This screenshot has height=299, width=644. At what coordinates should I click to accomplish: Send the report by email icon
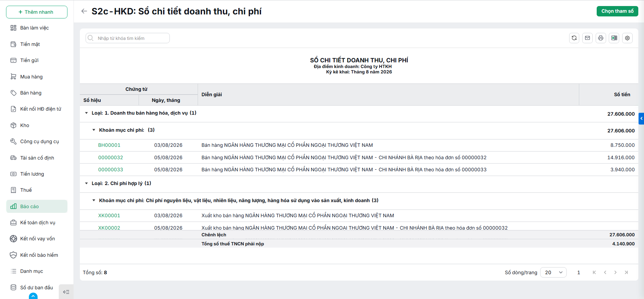click(x=587, y=38)
